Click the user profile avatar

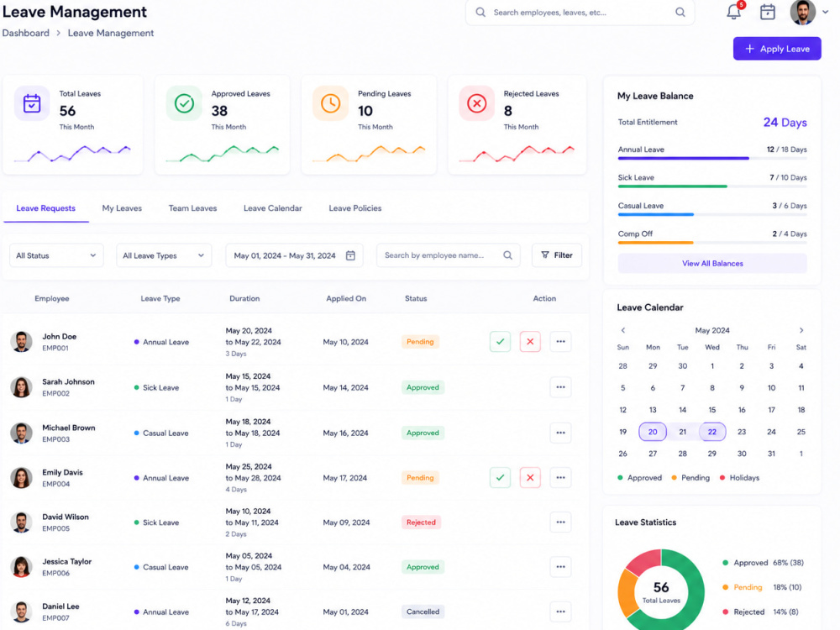point(802,12)
